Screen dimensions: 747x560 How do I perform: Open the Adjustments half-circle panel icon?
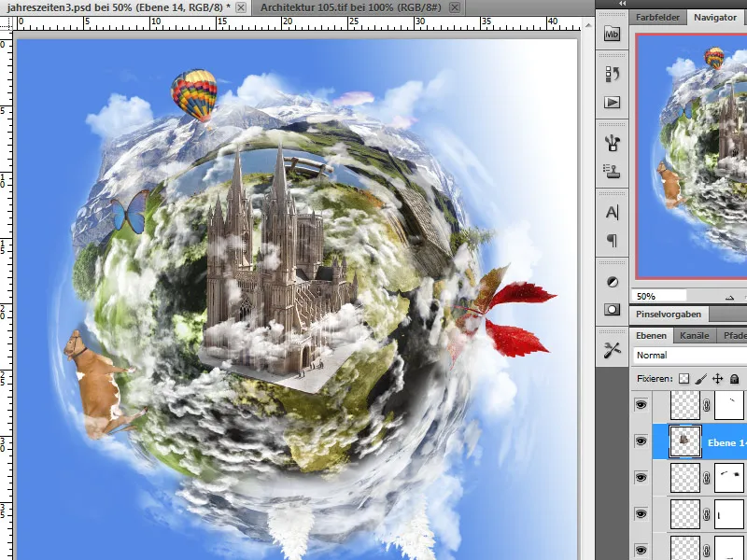pos(612,282)
